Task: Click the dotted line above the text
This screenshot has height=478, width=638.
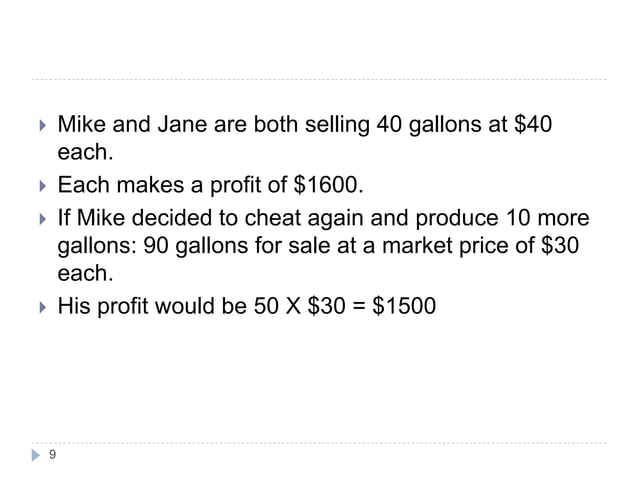Action: [319, 79]
